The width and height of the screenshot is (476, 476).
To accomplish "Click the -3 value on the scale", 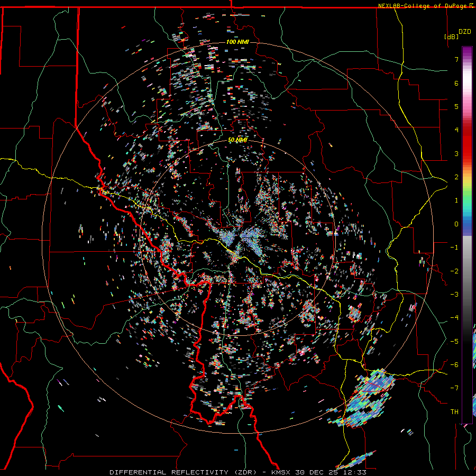I will 454,294.
